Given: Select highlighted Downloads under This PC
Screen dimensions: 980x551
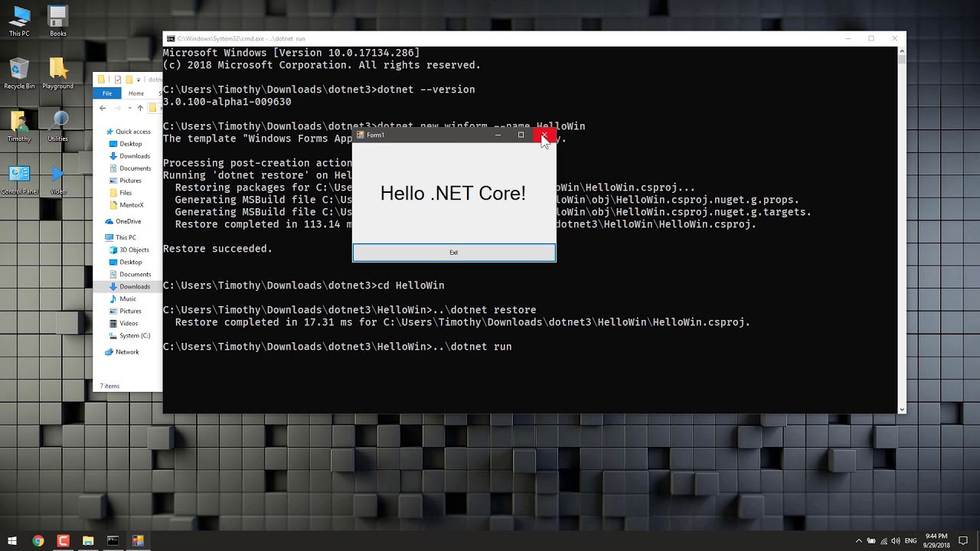Looking at the screenshot, I should (128, 286).
